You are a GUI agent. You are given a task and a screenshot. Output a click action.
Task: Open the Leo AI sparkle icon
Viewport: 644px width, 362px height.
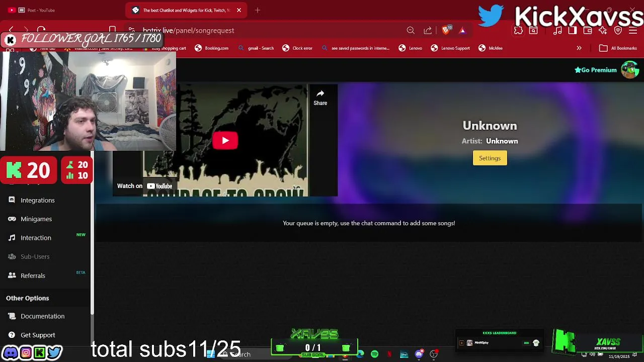point(603,31)
